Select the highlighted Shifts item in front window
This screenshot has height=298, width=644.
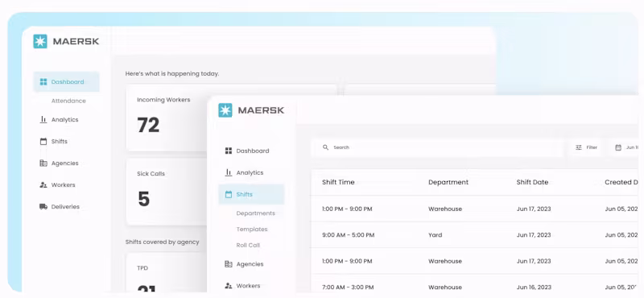click(x=251, y=194)
